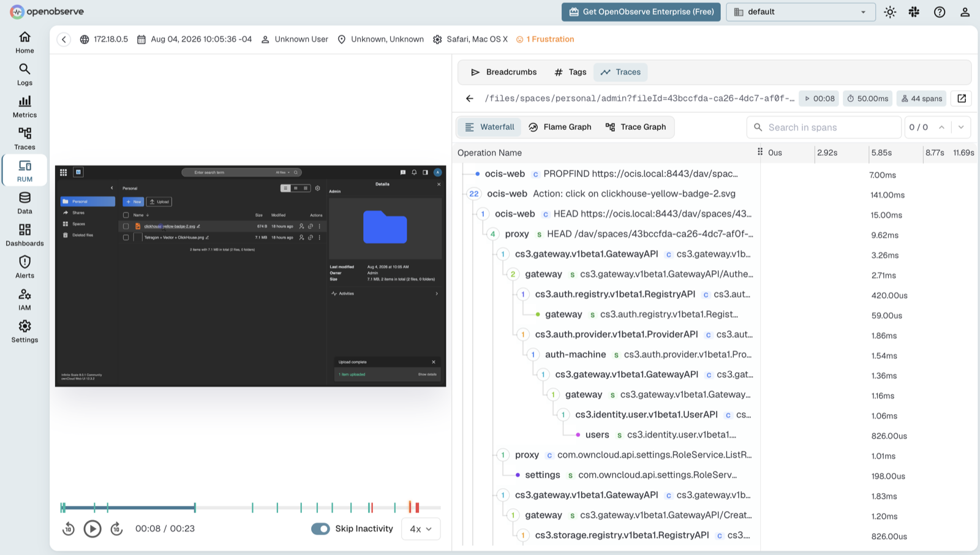980x555 pixels.
Task: Open Metrics from the sidebar
Action: pyautogui.click(x=24, y=107)
